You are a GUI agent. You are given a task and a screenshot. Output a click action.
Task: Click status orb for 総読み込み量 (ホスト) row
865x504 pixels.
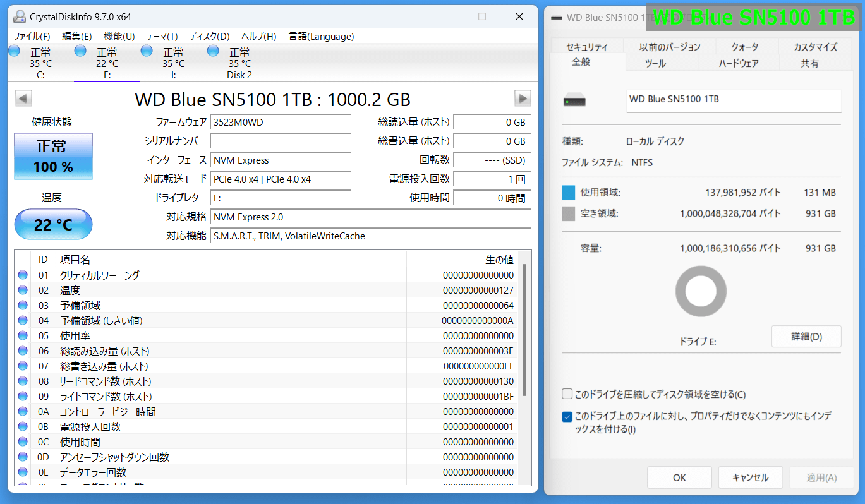pyautogui.click(x=23, y=351)
